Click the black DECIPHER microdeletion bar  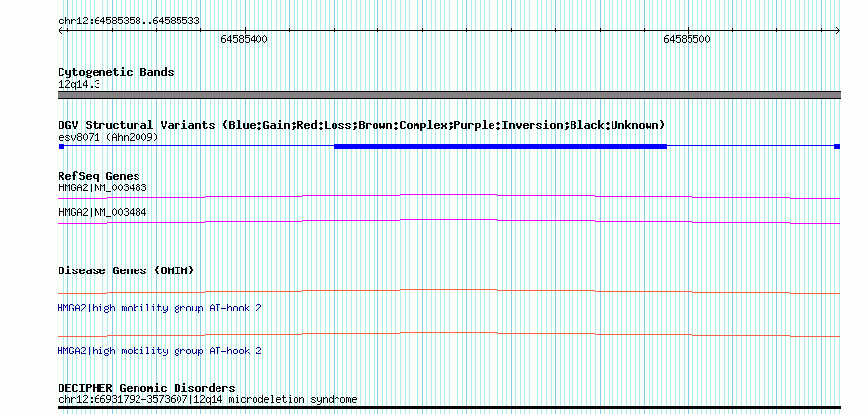pos(449,408)
